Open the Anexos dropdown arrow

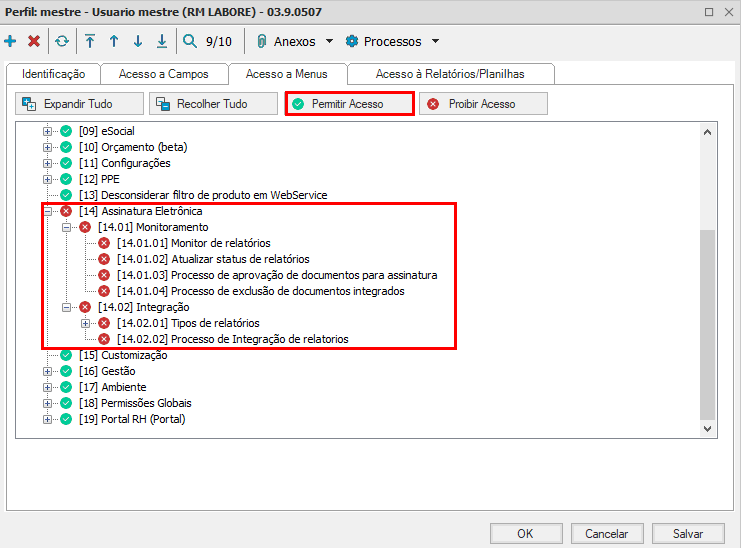pos(329,41)
